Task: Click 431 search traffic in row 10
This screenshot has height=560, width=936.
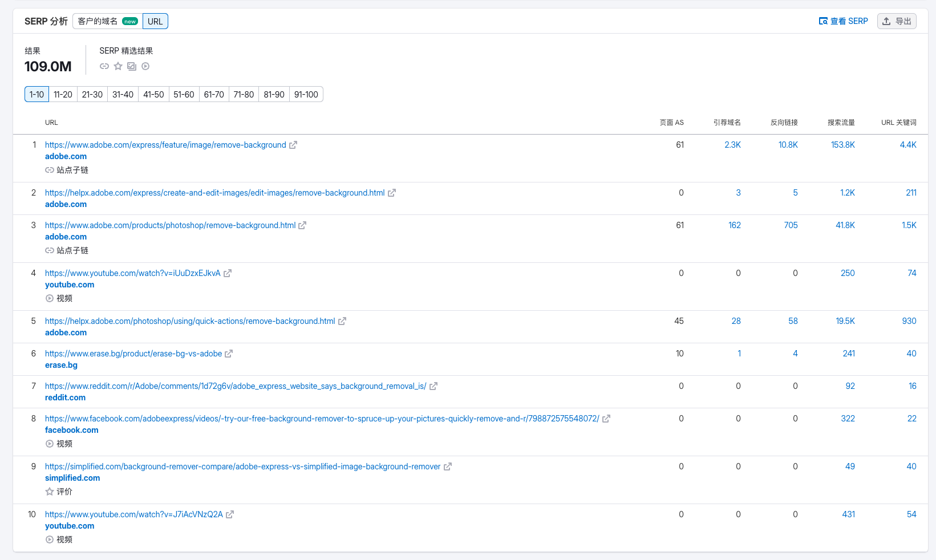Action: click(849, 514)
